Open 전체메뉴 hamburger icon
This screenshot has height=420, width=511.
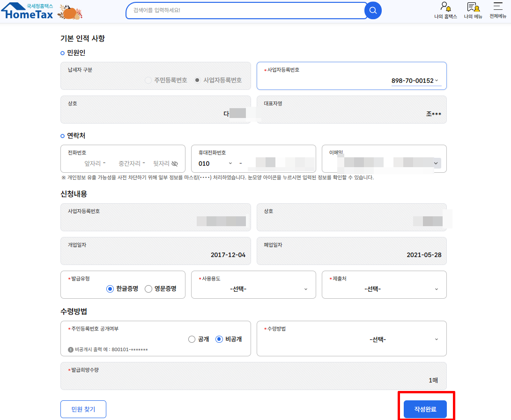[x=498, y=10]
